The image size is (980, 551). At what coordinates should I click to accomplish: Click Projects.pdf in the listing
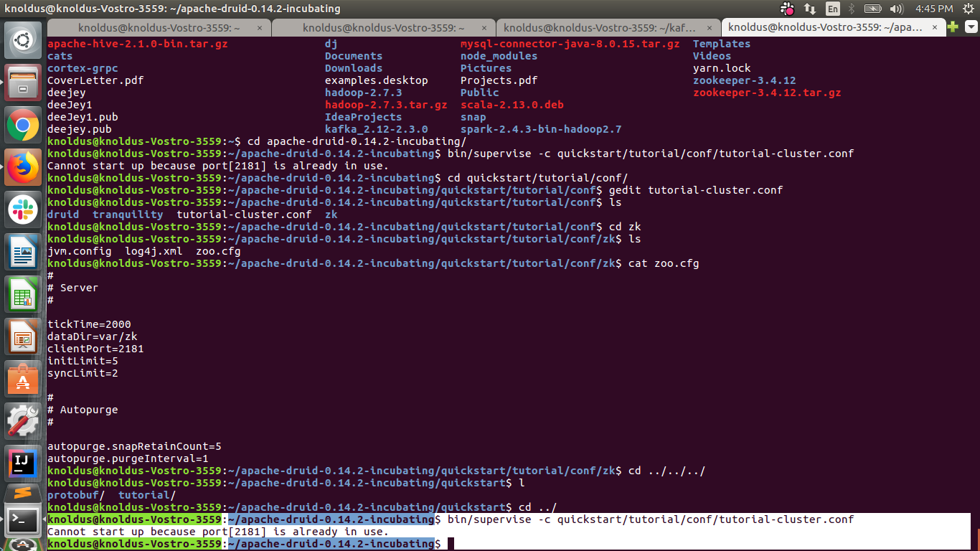pos(499,80)
